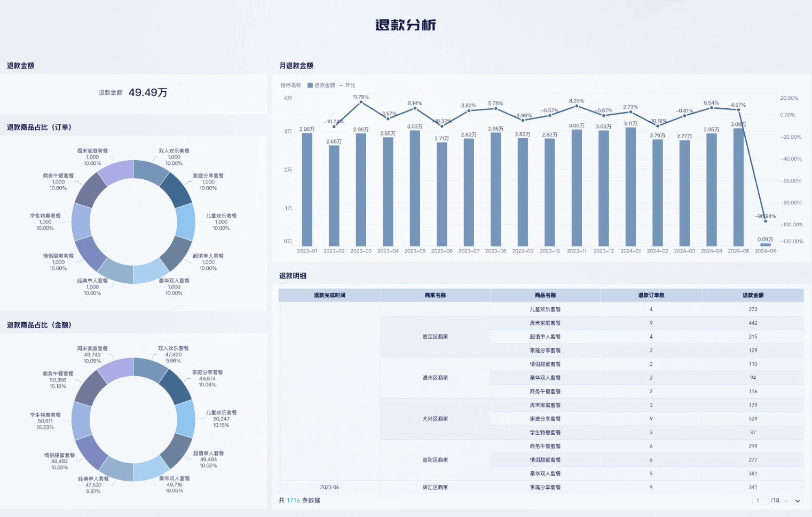The image size is (812, 517).
Task: Click the 退款完成时间 column header
Action: point(329,295)
